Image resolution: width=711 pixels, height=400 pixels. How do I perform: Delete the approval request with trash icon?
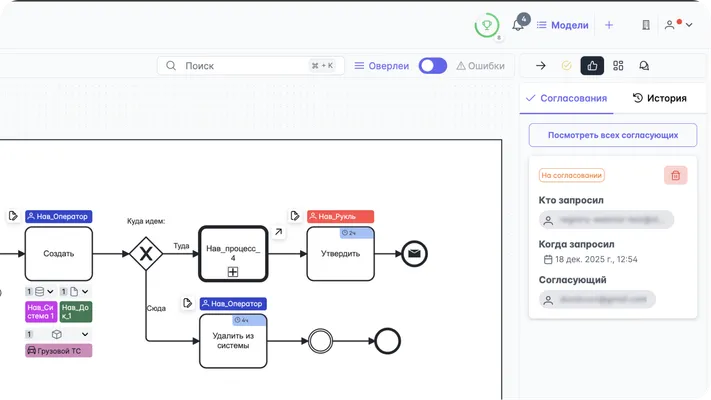675,175
